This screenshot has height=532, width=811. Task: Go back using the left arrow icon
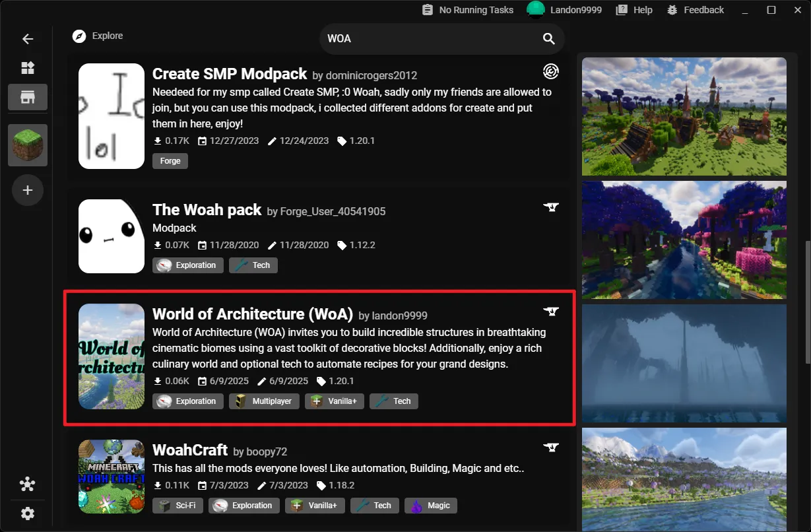click(x=28, y=39)
